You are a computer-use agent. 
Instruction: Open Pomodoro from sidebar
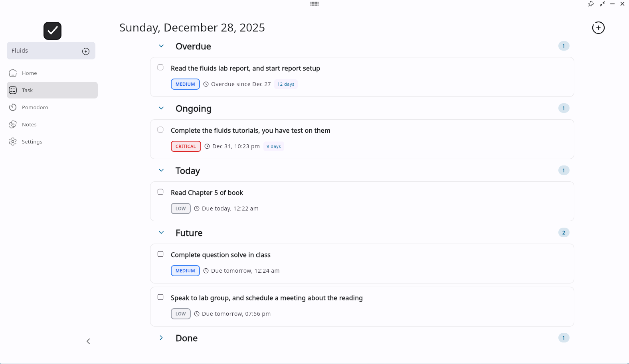point(52,107)
